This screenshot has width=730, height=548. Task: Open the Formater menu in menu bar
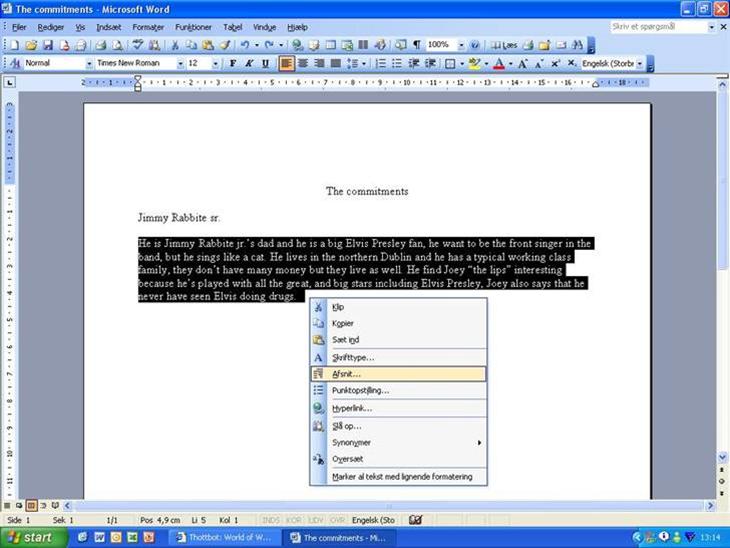148,27
